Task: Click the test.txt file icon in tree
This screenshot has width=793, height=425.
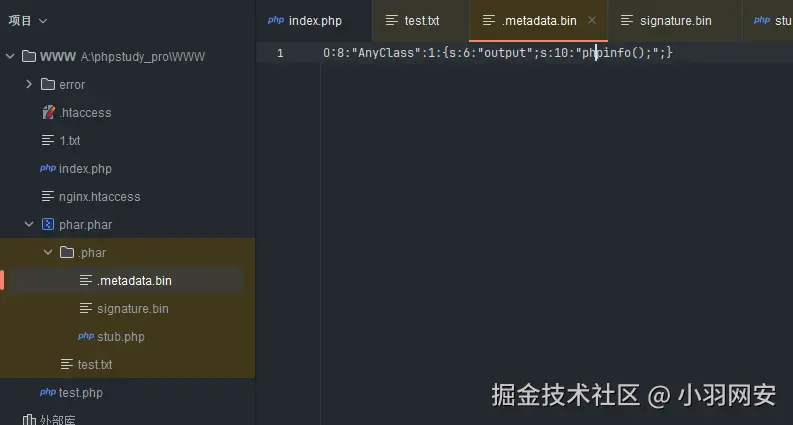Action: pos(67,364)
